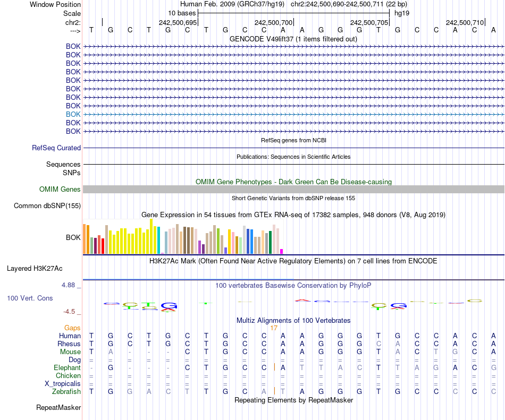Click the OMIM Genes track label
505x420 pixels.
click(x=60, y=190)
